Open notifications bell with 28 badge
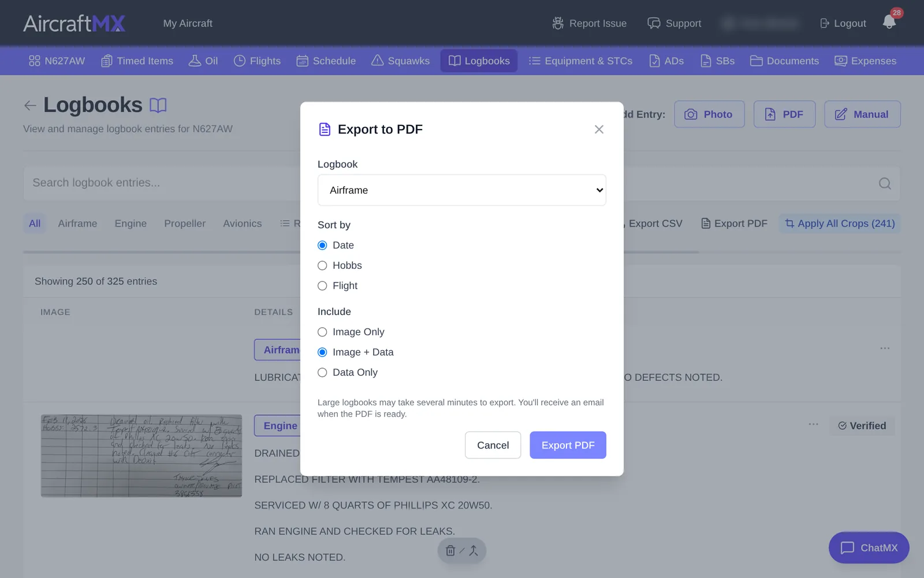Viewport: 924px width, 578px height. [889, 22]
